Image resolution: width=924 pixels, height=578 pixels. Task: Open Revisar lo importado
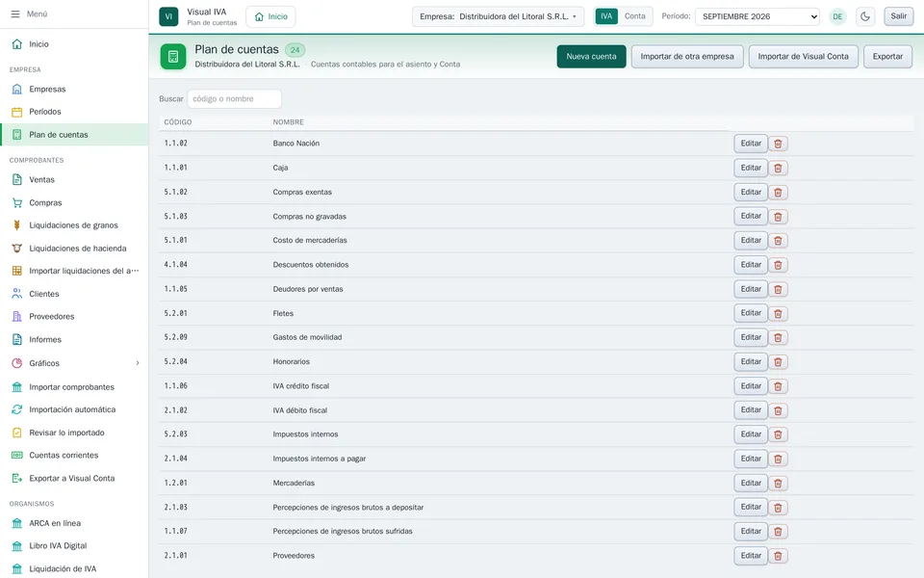click(x=74, y=433)
